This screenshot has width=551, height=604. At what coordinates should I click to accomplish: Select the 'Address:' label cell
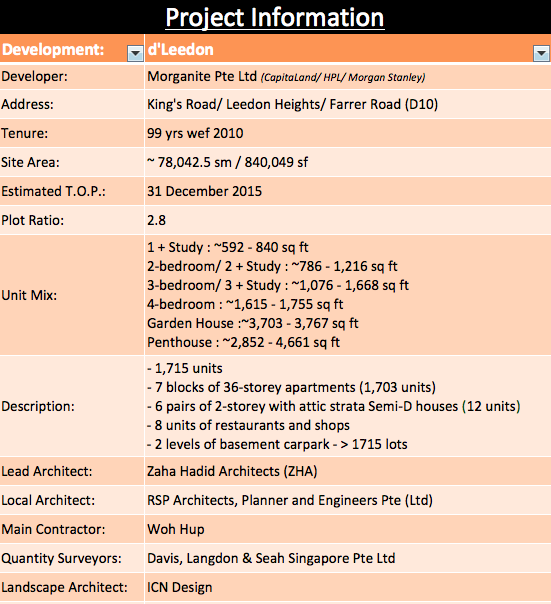coord(72,104)
